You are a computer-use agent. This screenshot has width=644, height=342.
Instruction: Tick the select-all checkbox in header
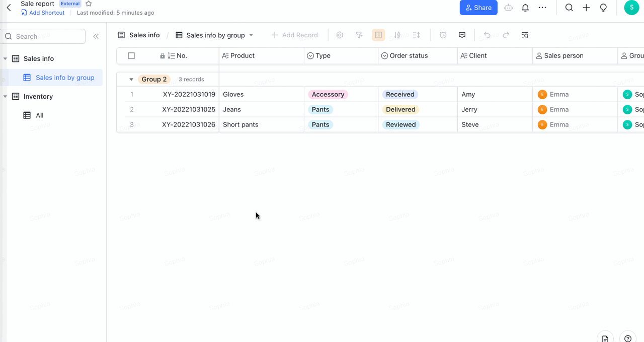coord(131,56)
